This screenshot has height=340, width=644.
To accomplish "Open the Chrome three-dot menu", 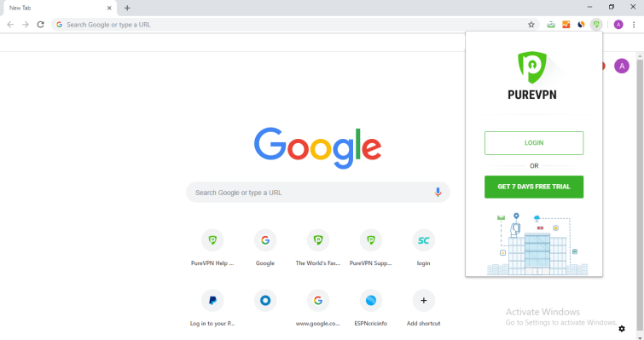I will tap(634, 25).
